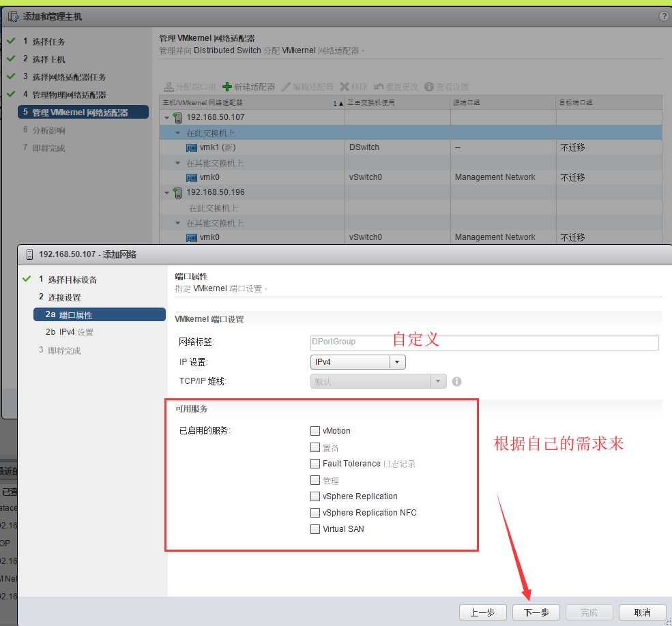Collapse 'On this switch' group under 192.168.50.107
This screenshot has width=672, height=626.
[177, 133]
